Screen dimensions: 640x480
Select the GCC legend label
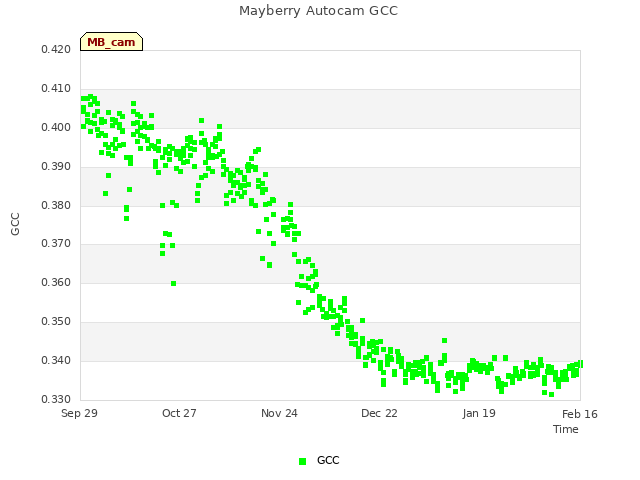click(328, 460)
